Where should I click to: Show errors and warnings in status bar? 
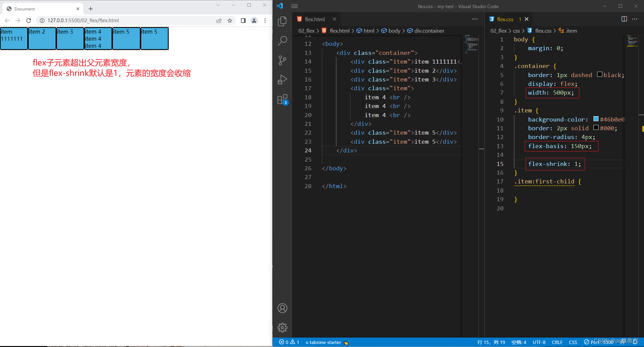[289, 342]
